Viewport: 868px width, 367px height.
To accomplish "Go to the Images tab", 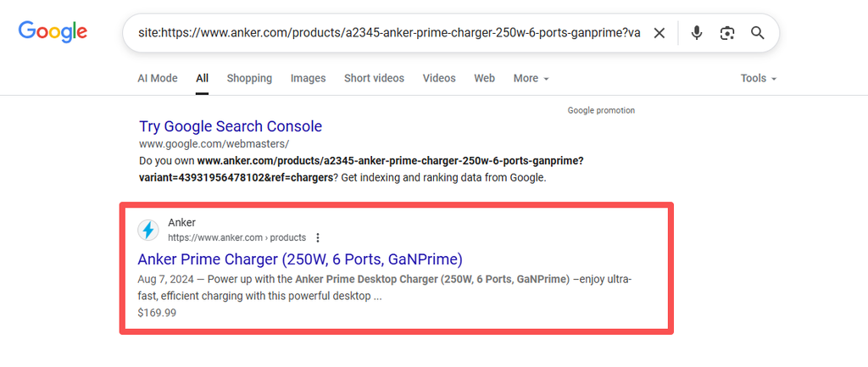I will [x=308, y=78].
